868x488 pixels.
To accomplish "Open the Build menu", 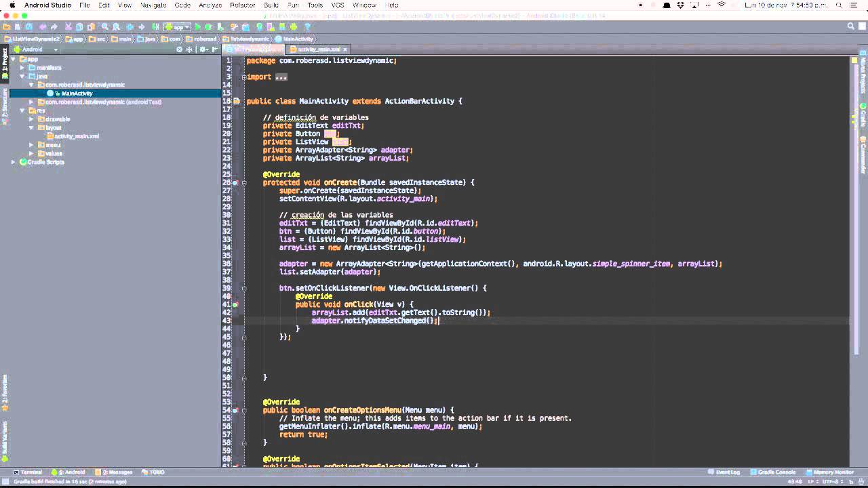I will (271, 5).
